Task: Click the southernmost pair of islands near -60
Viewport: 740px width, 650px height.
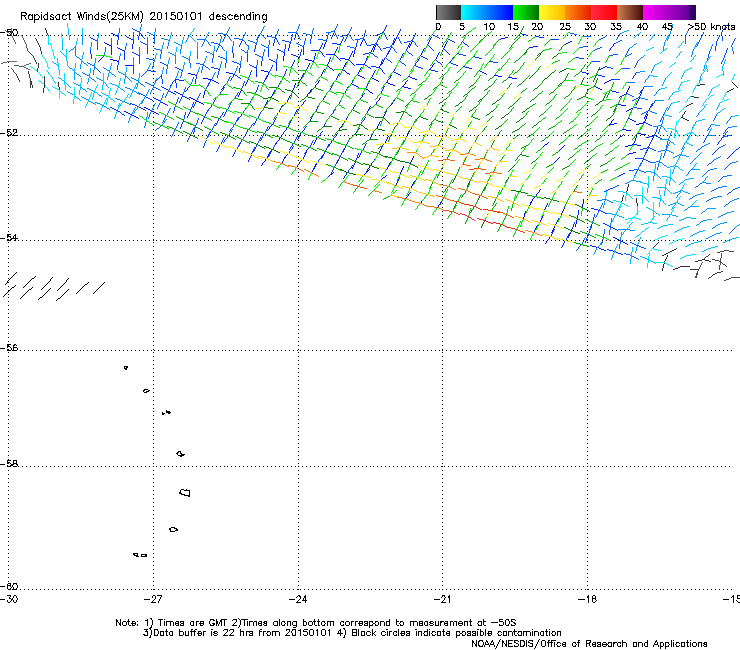Action: click(x=140, y=555)
